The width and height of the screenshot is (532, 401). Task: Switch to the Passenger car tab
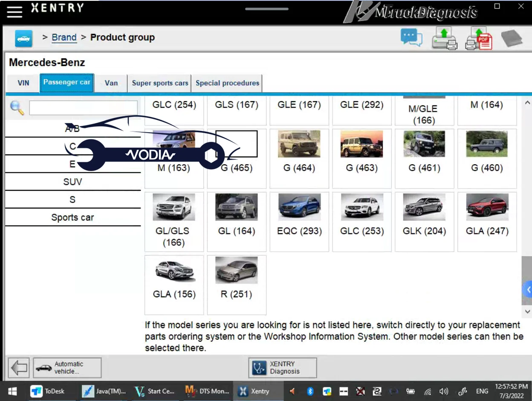(67, 82)
